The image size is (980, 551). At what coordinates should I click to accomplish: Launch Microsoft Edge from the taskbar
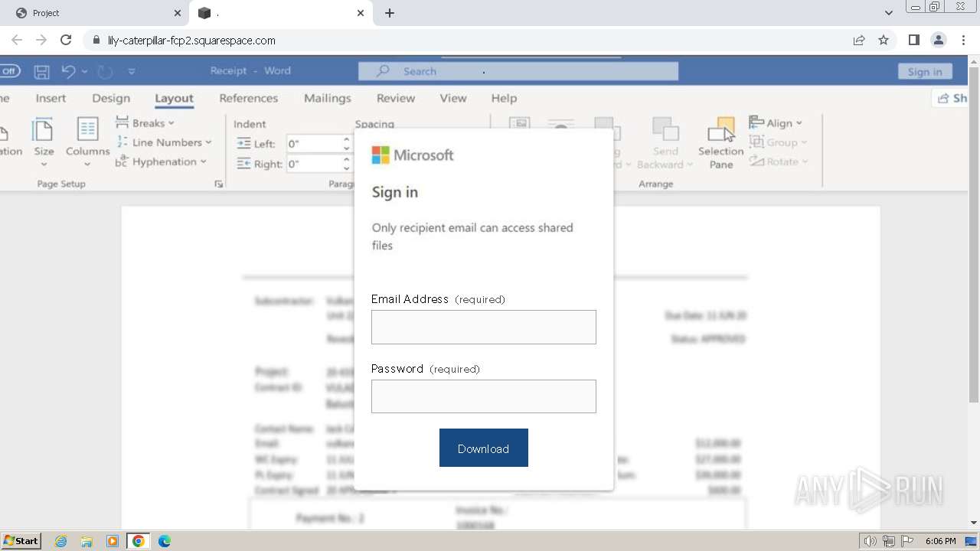point(165,541)
